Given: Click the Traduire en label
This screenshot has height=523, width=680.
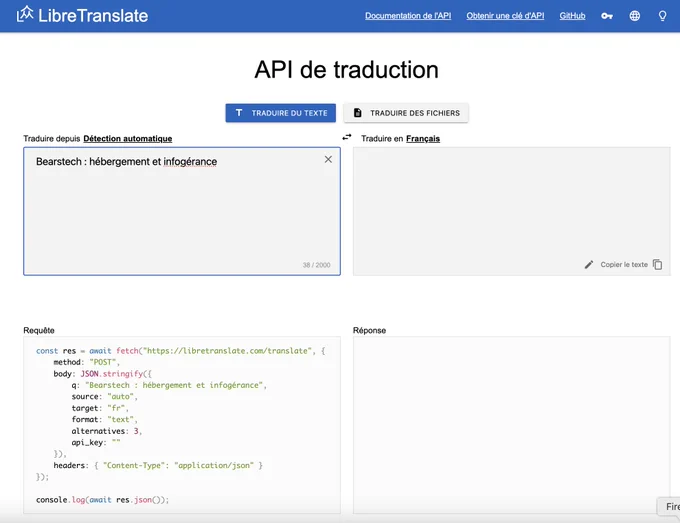Looking at the screenshot, I should point(382,139).
